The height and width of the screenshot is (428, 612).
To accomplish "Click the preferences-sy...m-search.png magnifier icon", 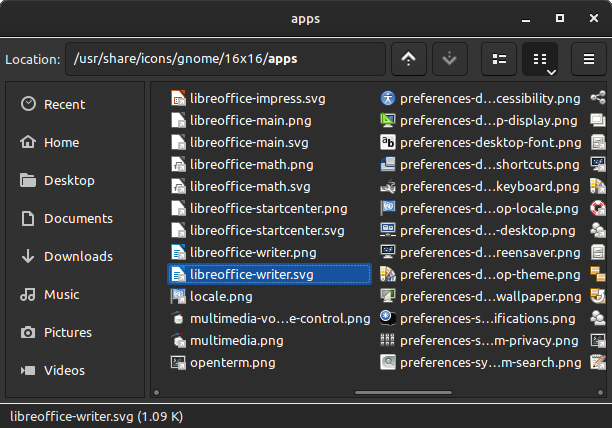I will pos(388,362).
